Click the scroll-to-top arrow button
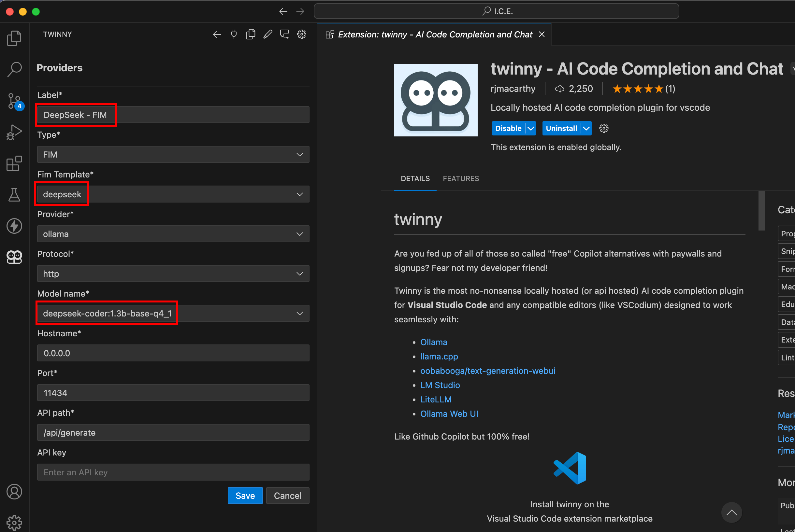Screen dimensions: 795x532 (731, 512)
